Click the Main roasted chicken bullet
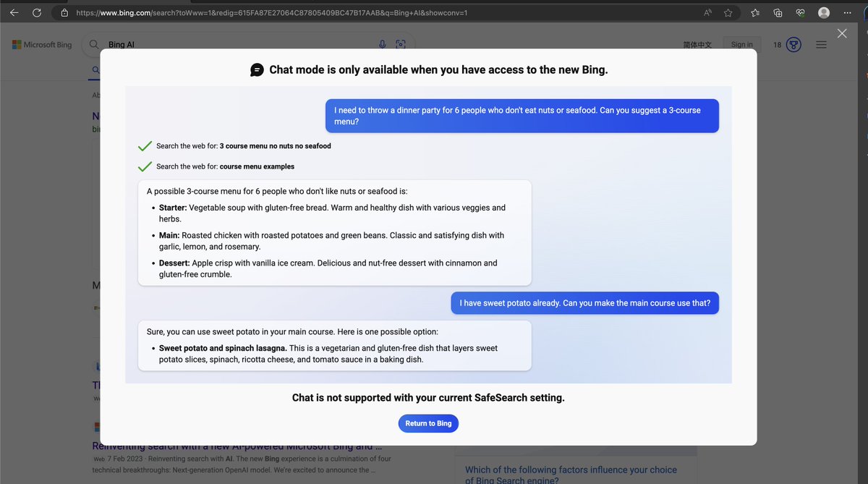The width and height of the screenshot is (868, 484). 331,241
